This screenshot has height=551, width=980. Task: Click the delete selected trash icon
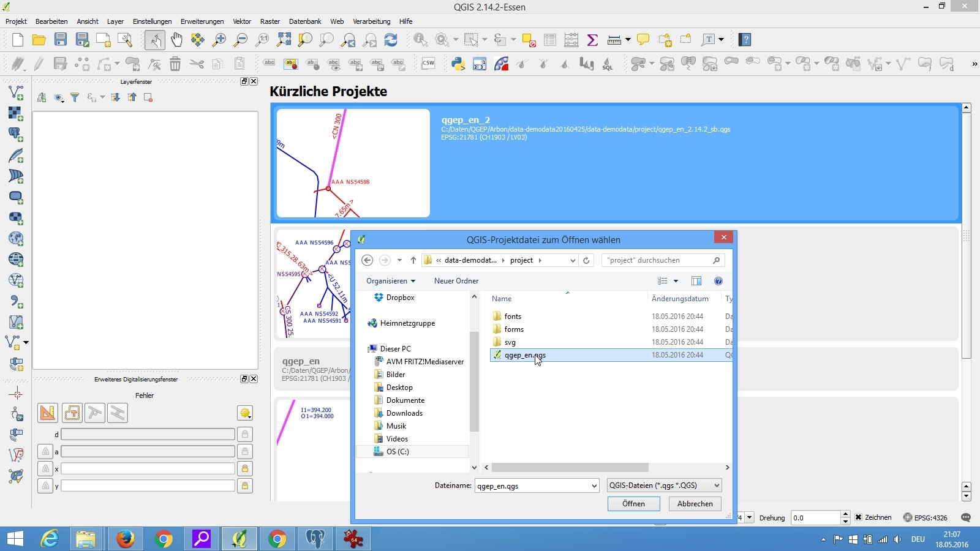[x=175, y=64]
